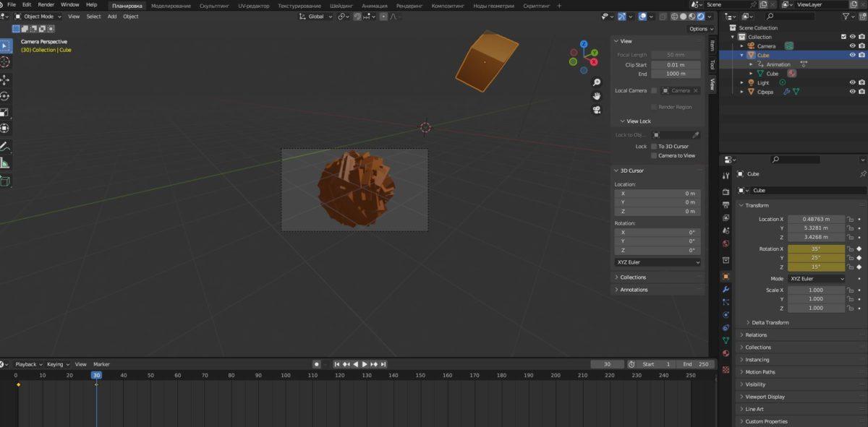
Task: Hide Camera in viewport via eye icon
Action: 852,46
